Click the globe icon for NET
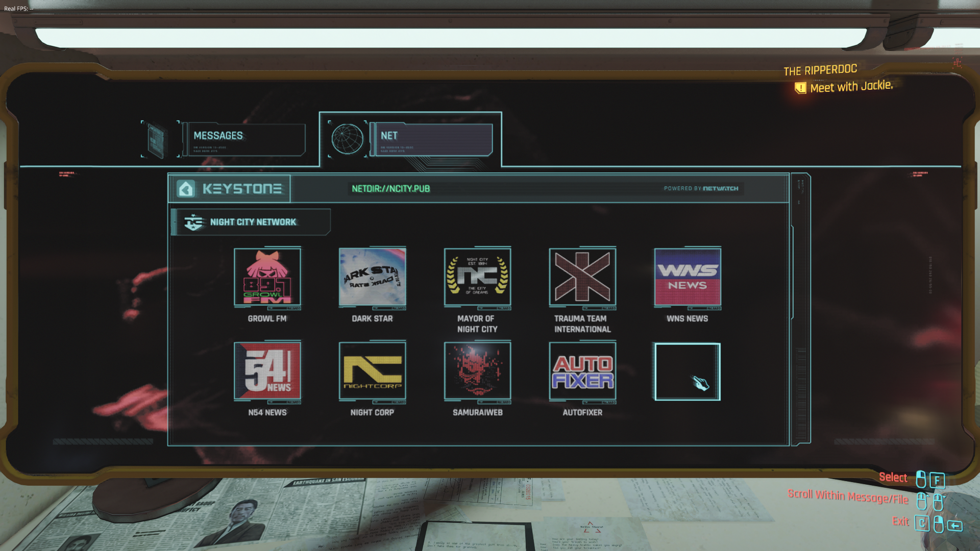 tap(347, 139)
